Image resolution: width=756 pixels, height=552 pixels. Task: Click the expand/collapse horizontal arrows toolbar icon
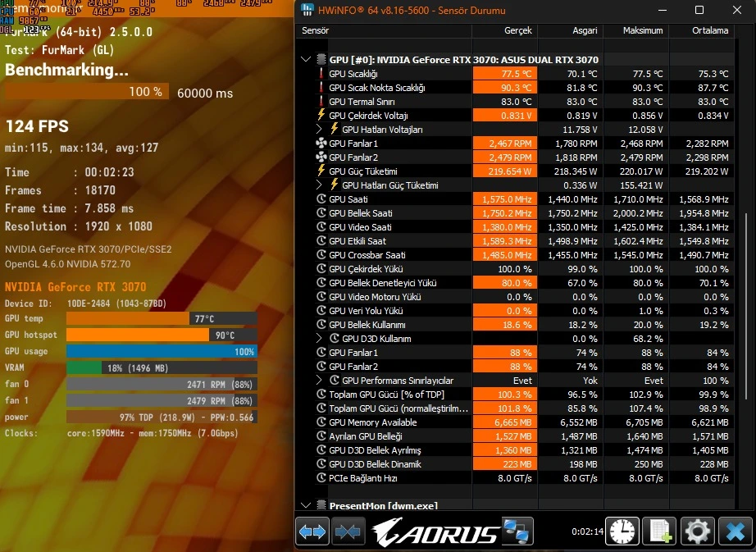pyautogui.click(x=312, y=531)
